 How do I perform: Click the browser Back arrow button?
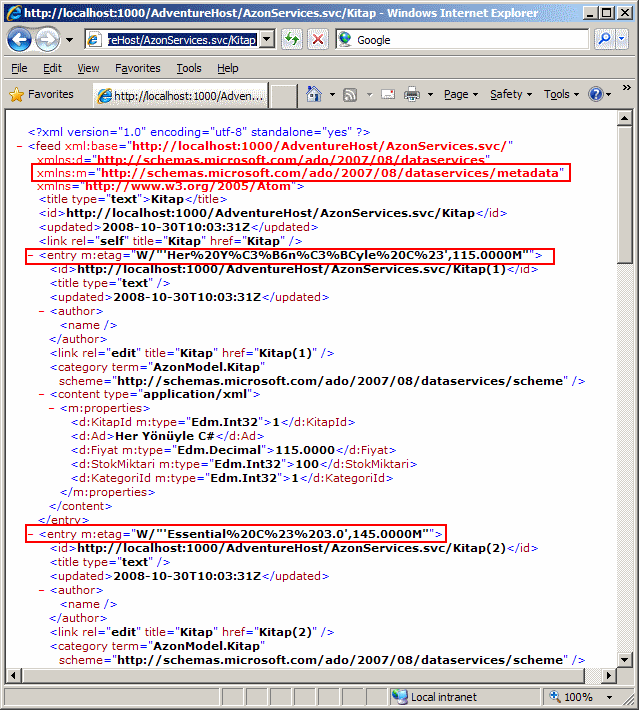click(x=20, y=39)
